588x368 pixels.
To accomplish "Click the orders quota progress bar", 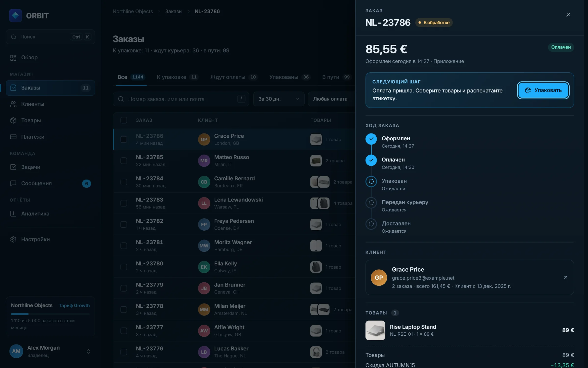I will click(x=50, y=314).
